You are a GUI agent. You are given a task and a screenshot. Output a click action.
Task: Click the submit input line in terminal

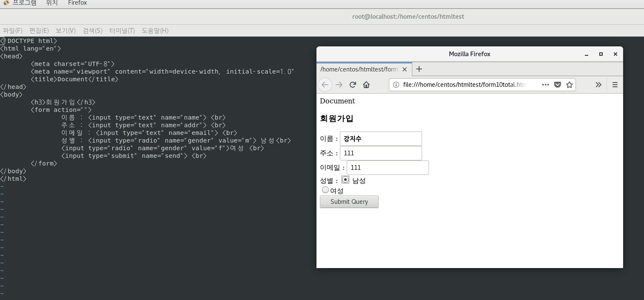134,156
